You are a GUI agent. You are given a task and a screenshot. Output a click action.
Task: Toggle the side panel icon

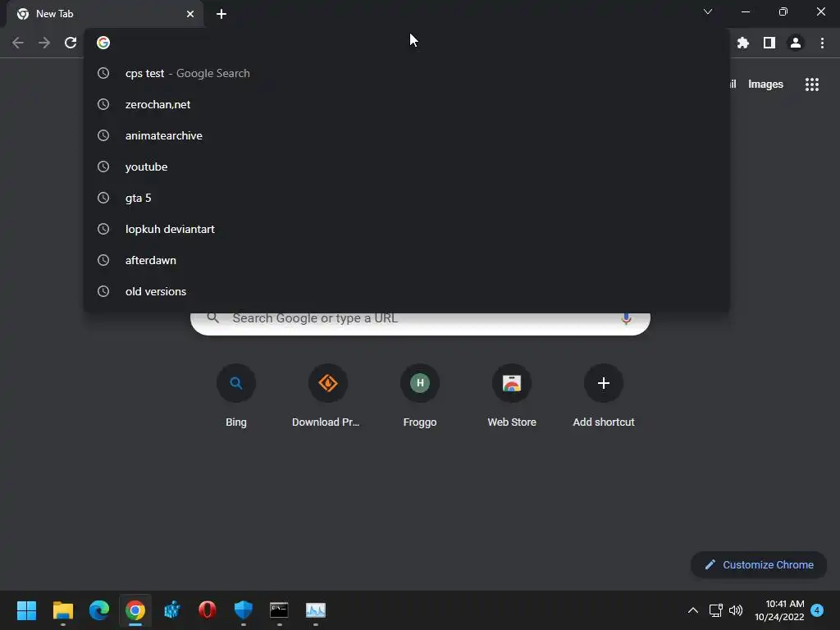(x=769, y=43)
